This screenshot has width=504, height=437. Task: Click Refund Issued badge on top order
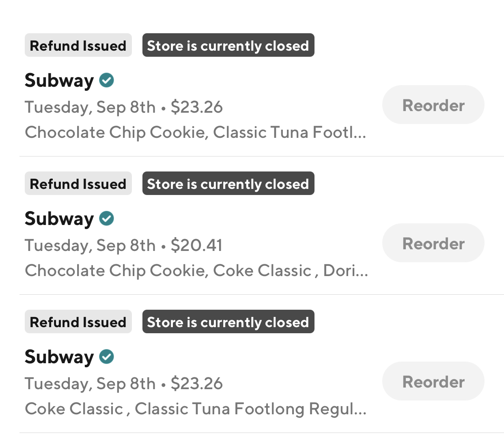[x=78, y=45]
